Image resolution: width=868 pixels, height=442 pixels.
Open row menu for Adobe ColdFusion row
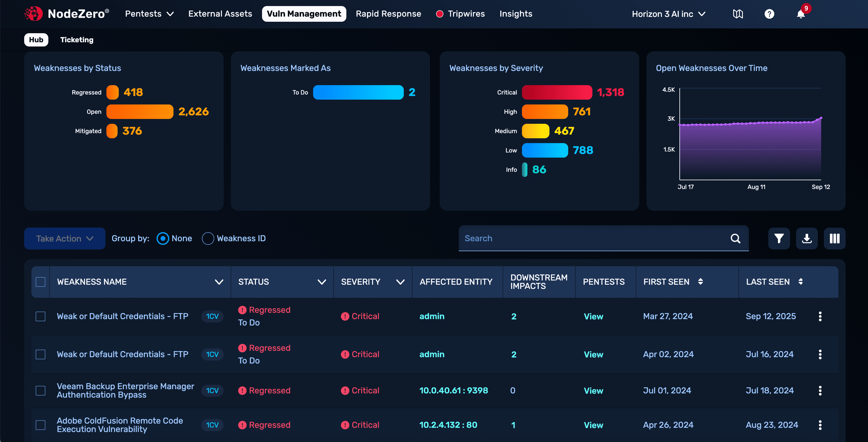pyautogui.click(x=820, y=425)
